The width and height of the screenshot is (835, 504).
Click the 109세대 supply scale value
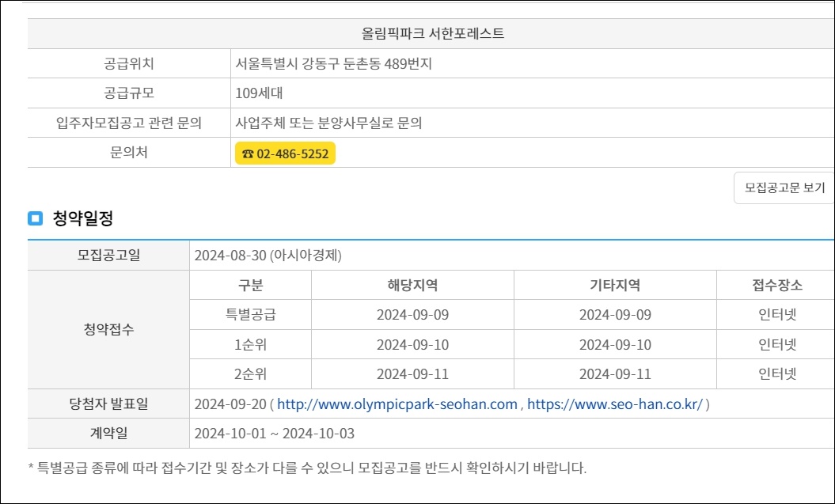[x=260, y=93]
